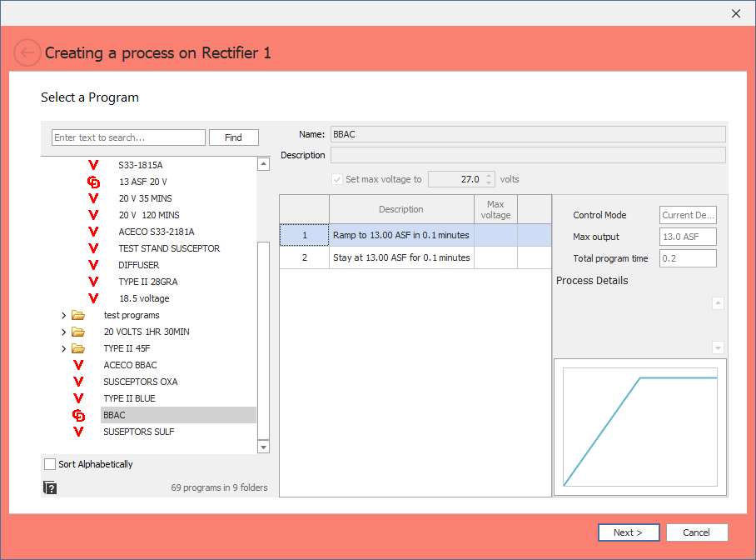Click the up stepper arrow on volts value

[489, 175]
